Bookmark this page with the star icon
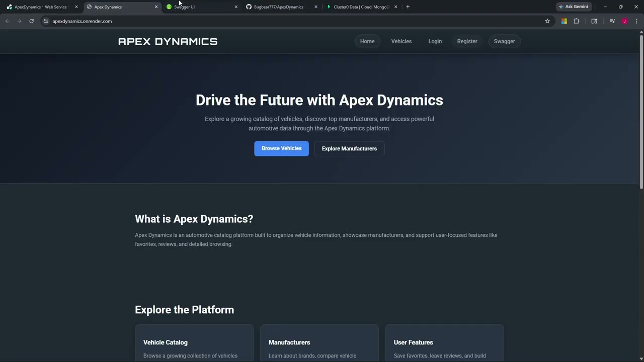 (547, 21)
